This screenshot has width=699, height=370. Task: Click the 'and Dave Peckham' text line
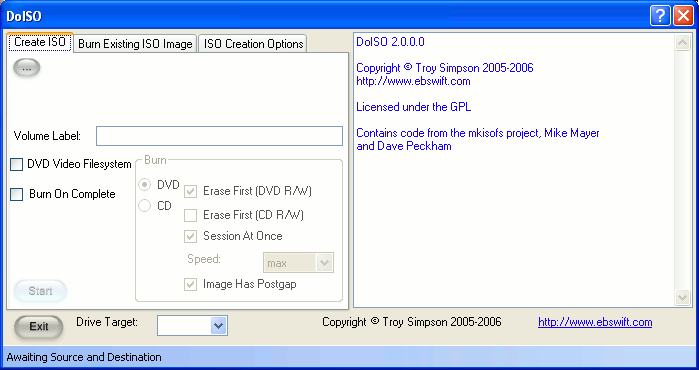click(404, 146)
